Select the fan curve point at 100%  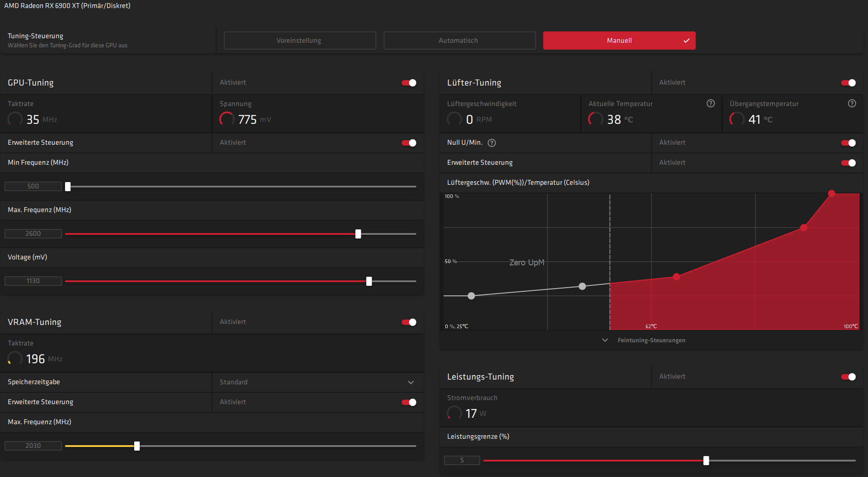(x=832, y=193)
